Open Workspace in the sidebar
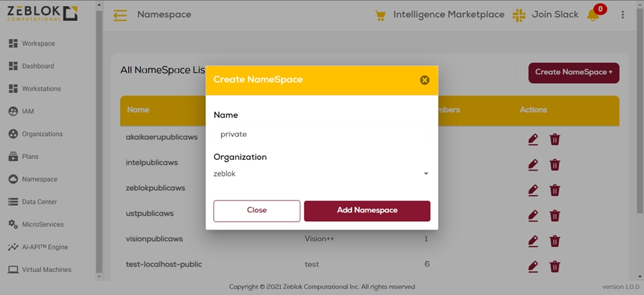 [x=38, y=44]
